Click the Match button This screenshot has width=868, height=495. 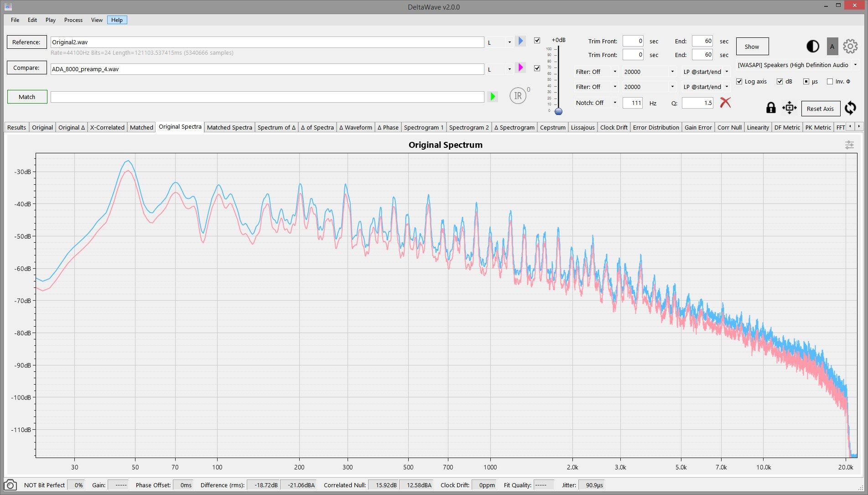coord(27,97)
